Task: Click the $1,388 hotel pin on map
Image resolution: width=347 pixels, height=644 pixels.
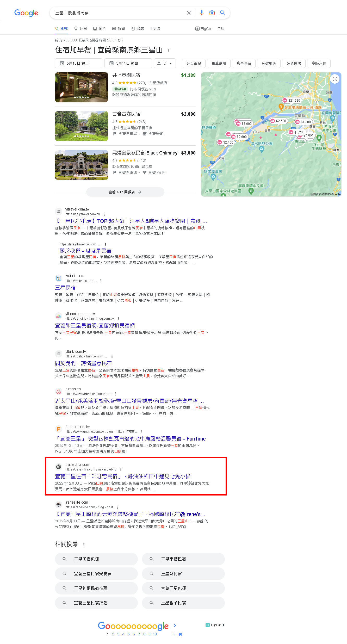Action: (x=303, y=122)
